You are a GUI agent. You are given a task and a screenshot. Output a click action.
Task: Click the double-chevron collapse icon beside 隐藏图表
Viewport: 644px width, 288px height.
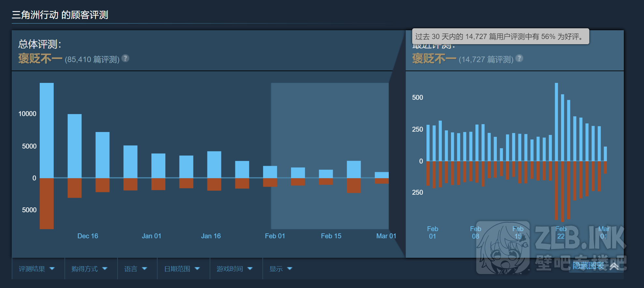(614, 266)
